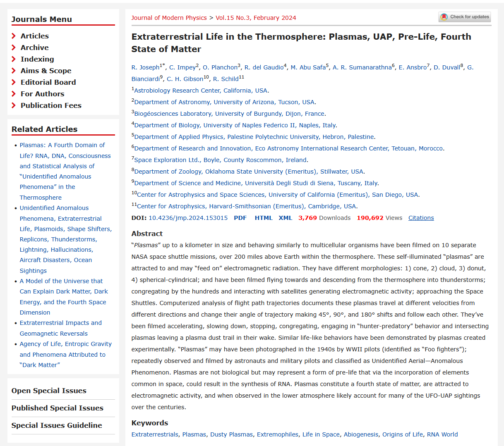Click the Life in Space keyword
Viewport: 504px width, 446px height.
pos(321,434)
